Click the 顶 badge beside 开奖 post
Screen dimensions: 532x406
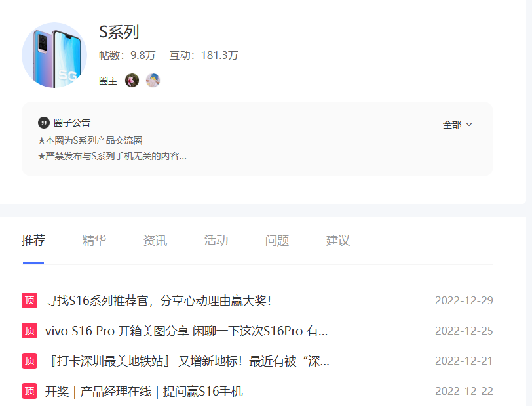29,391
